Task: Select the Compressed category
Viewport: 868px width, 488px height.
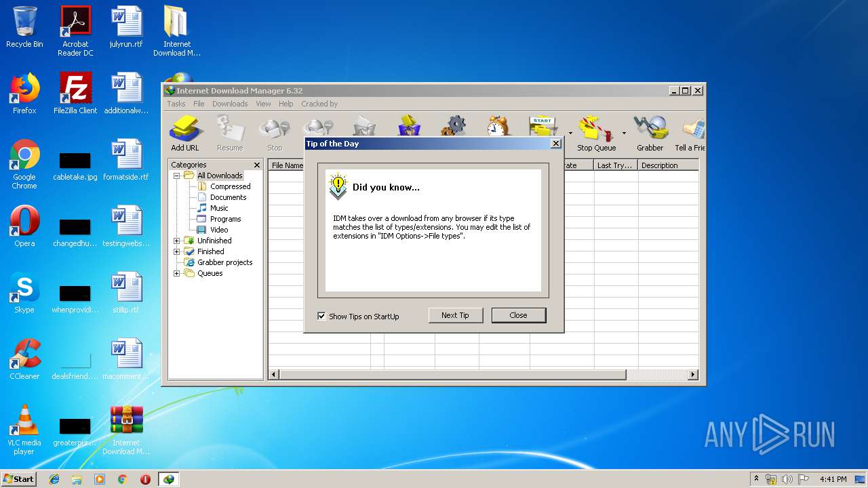Action: coord(230,186)
